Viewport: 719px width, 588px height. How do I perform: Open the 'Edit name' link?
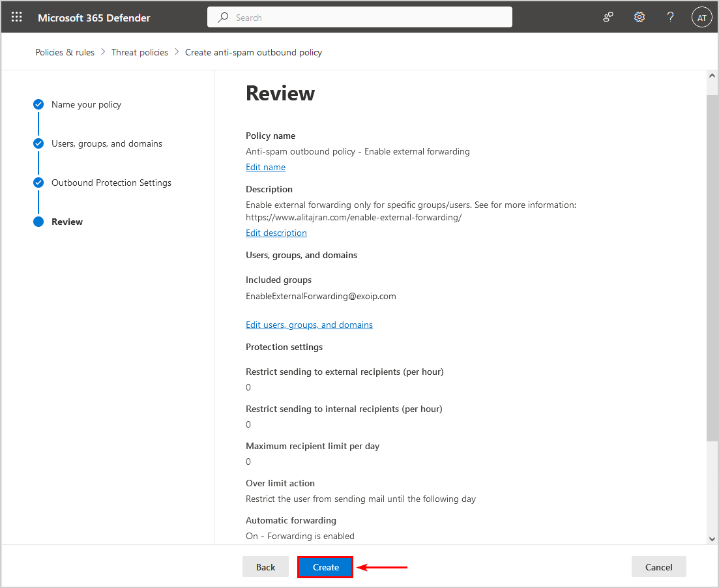point(265,167)
